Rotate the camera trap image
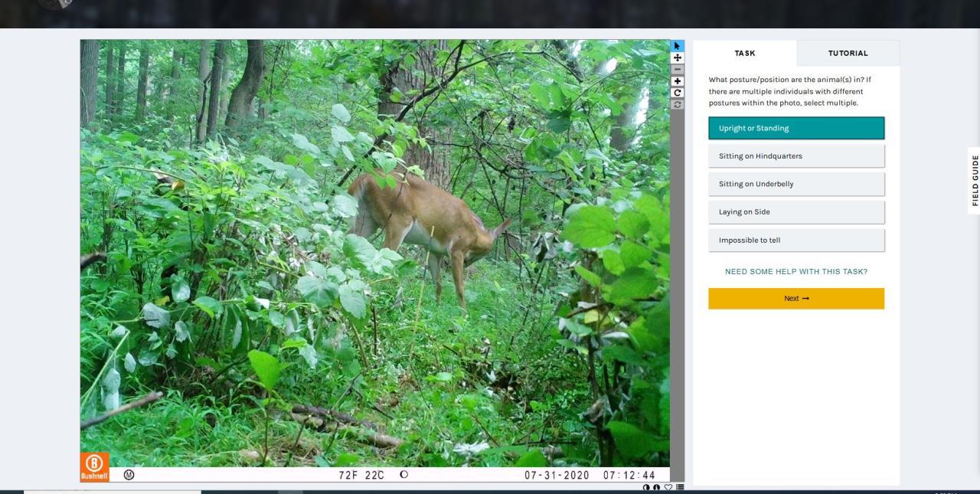Viewport: 980px width, 494px height. (677, 93)
